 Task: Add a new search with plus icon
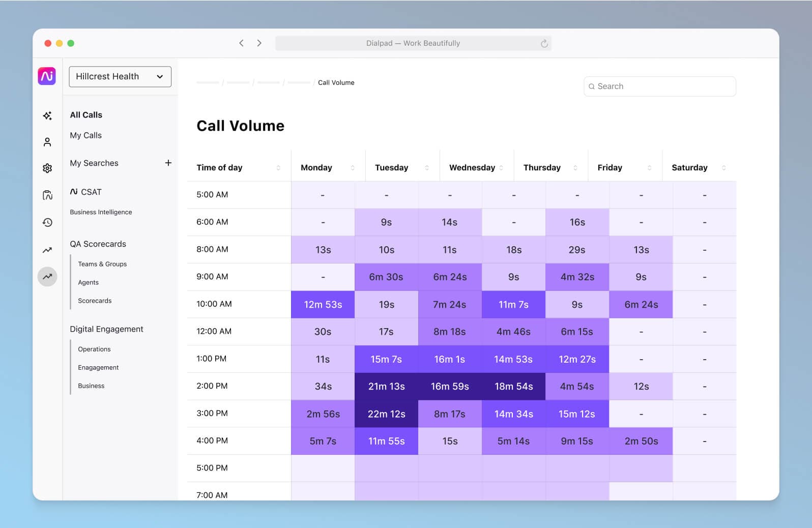168,163
